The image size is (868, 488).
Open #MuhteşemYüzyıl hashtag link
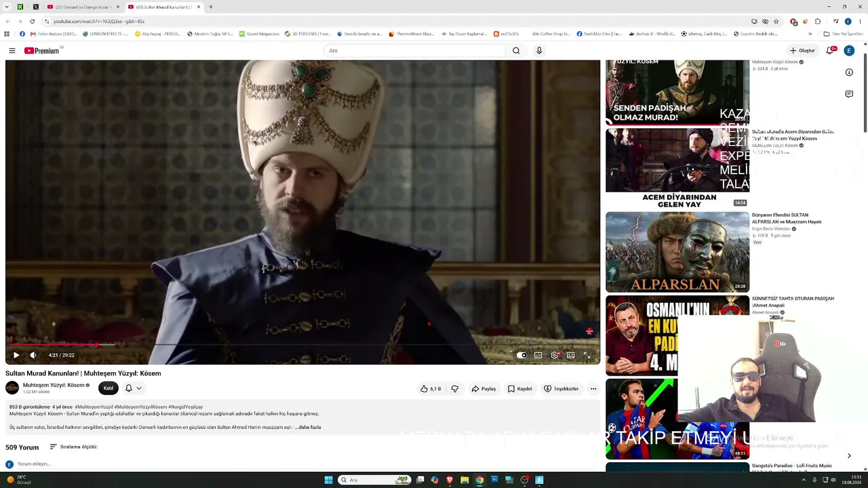point(94,407)
